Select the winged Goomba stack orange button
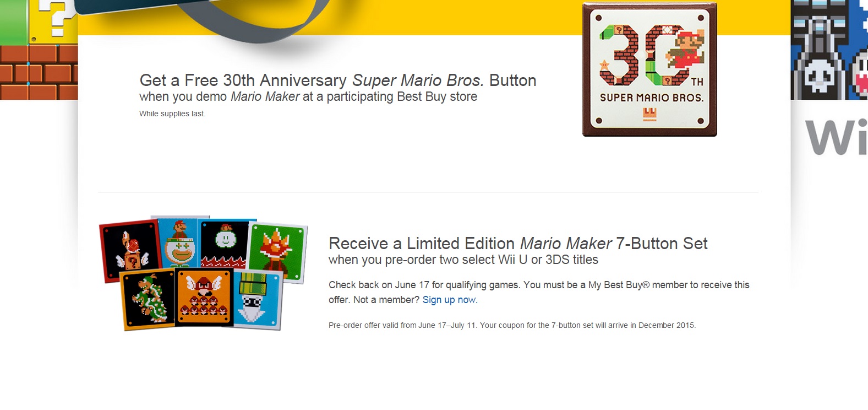 tap(204, 298)
